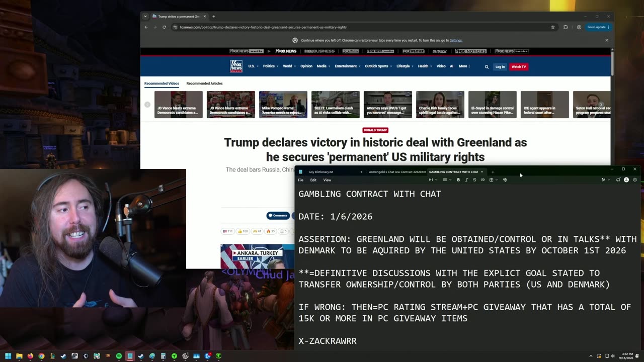
Task: Open the Chrome site information icon
Action: click(x=175, y=27)
